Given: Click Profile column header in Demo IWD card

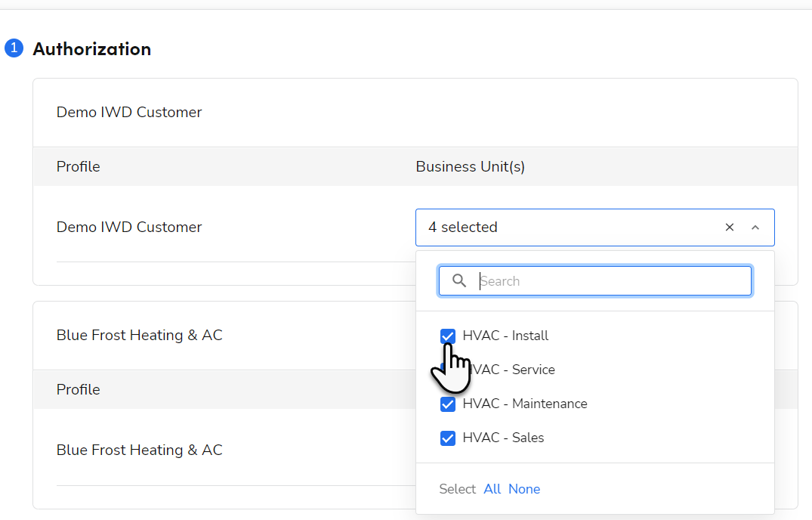Looking at the screenshot, I should (79, 166).
